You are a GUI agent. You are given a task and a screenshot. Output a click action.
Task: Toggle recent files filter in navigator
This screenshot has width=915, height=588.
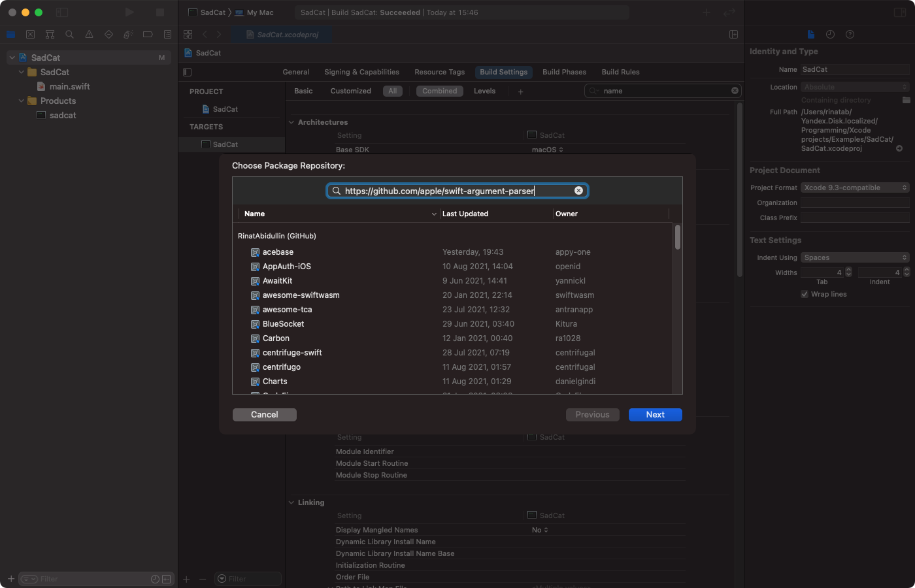pyautogui.click(x=155, y=579)
